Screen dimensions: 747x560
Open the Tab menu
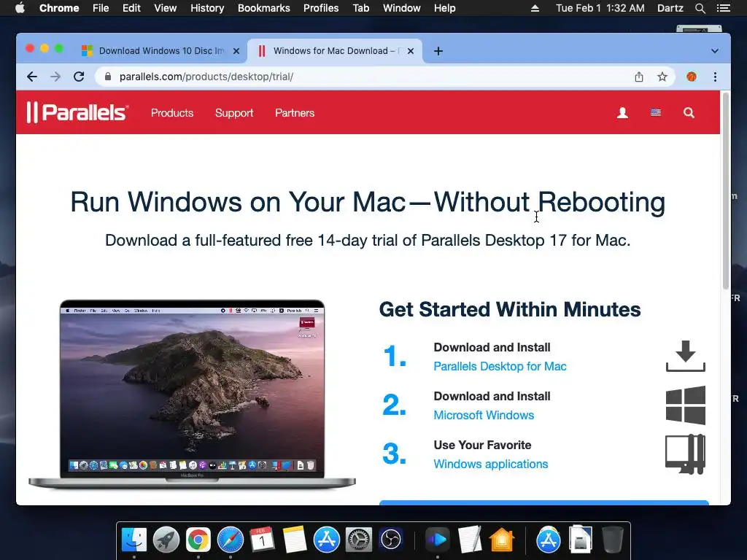tap(360, 8)
